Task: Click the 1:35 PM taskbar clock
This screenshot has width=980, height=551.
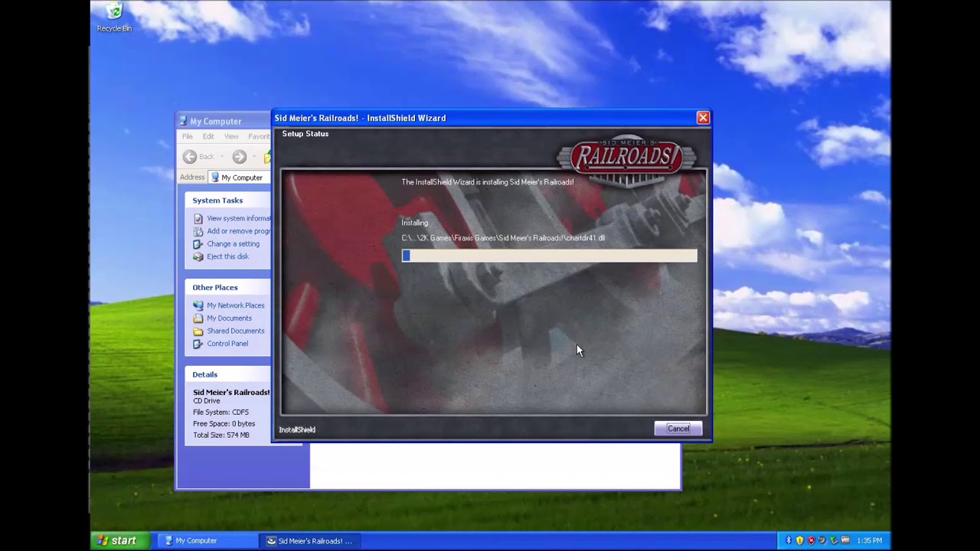Action: point(870,540)
